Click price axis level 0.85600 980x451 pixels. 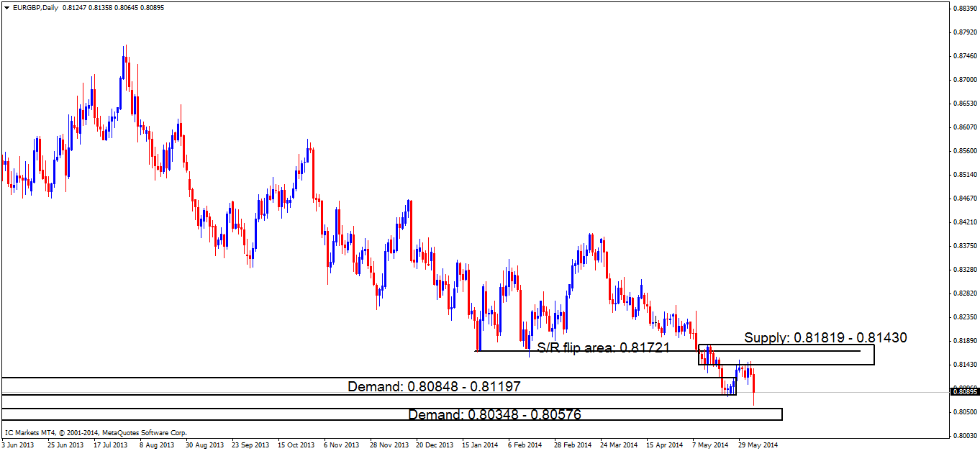point(964,150)
